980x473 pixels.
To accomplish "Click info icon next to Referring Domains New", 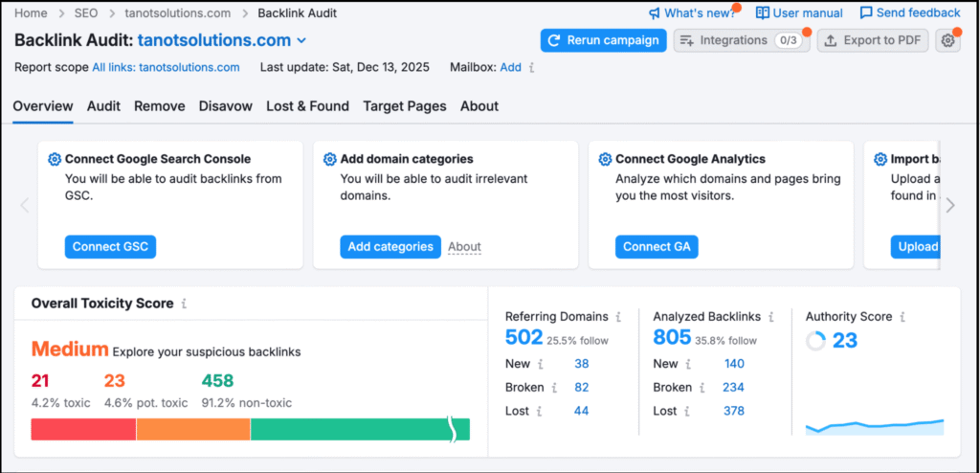I will (541, 364).
